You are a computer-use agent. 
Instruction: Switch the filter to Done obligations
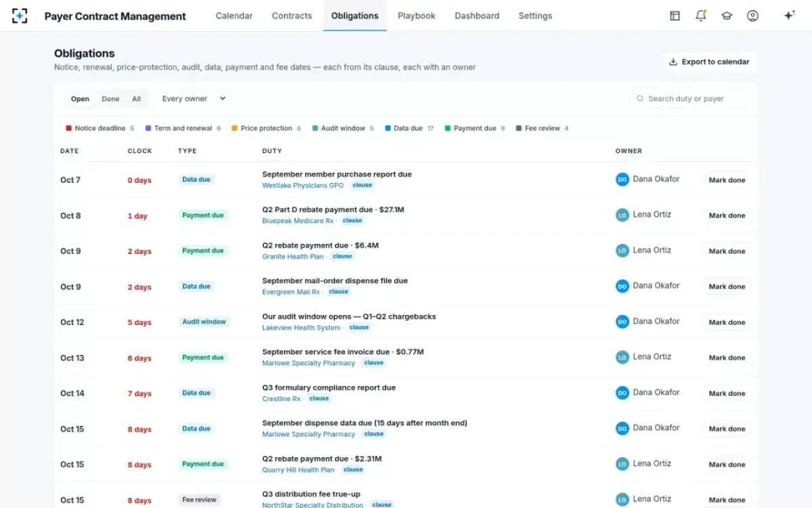point(110,99)
